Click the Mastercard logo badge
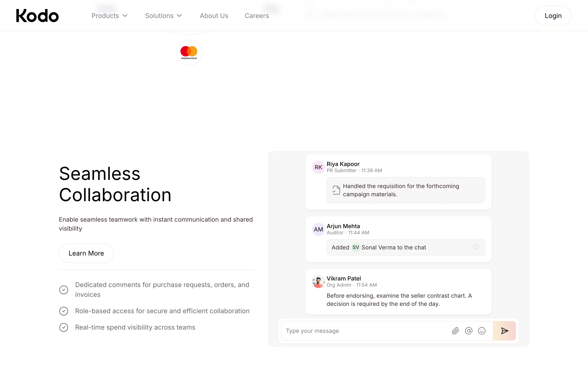 tap(189, 53)
